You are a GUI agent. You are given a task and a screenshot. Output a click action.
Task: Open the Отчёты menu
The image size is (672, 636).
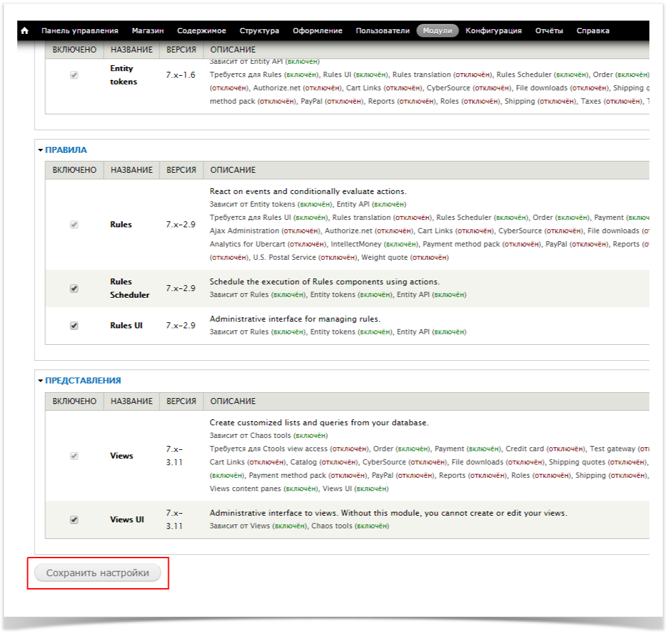pos(549,31)
